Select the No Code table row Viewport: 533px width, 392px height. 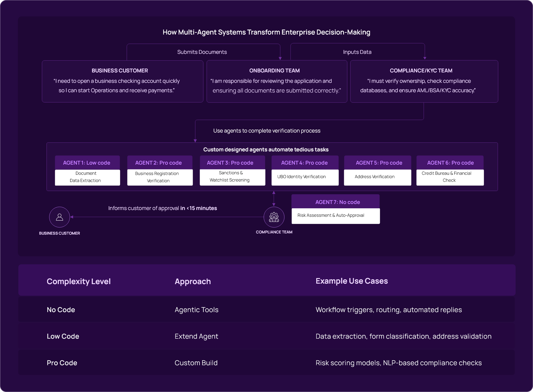266,310
